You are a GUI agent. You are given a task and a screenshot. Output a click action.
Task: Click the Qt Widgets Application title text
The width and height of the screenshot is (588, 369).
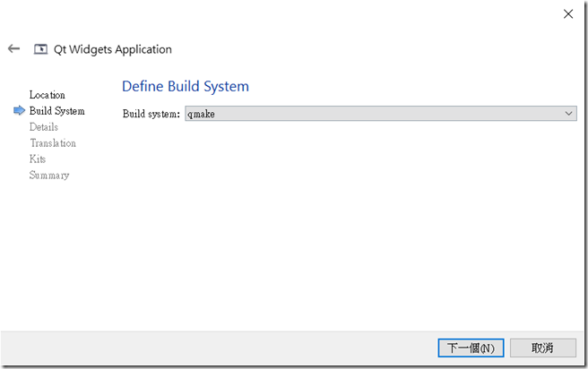click(113, 49)
